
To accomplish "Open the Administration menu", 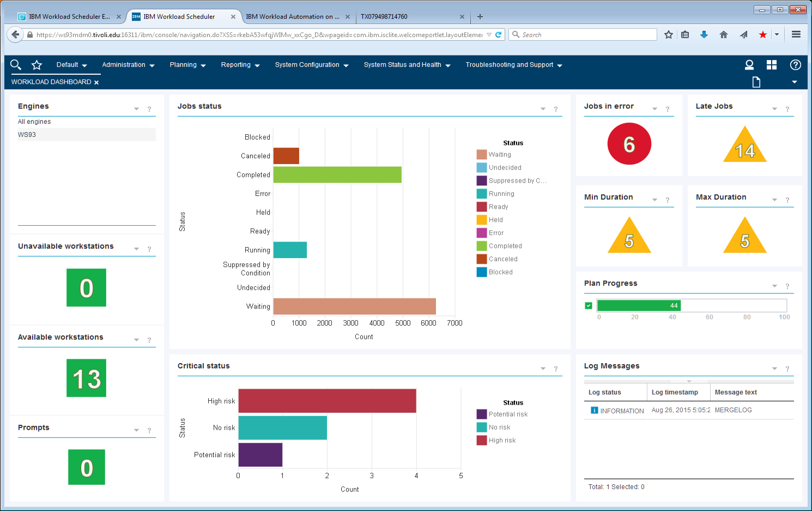I will 128,65.
